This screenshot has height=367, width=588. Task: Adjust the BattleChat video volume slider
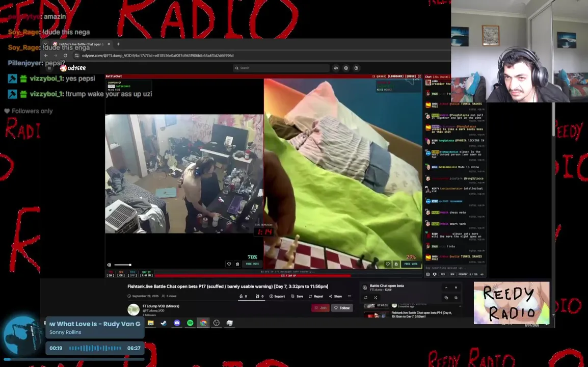coord(123,265)
